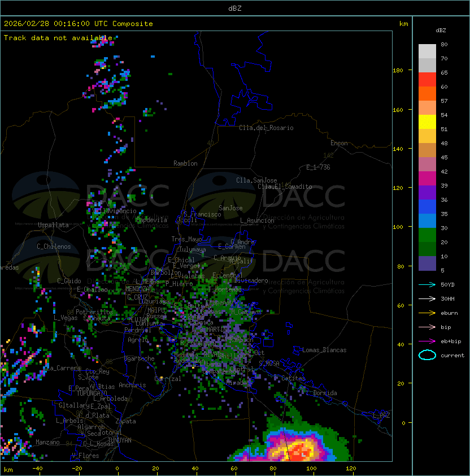Click the S_Francisco map label
The height and width of the screenshot is (476, 470).
pyautogui.click(x=202, y=214)
